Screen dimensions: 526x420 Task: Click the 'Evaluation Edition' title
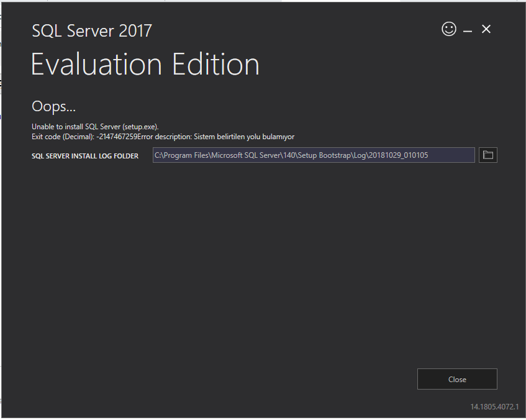point(145,64)
